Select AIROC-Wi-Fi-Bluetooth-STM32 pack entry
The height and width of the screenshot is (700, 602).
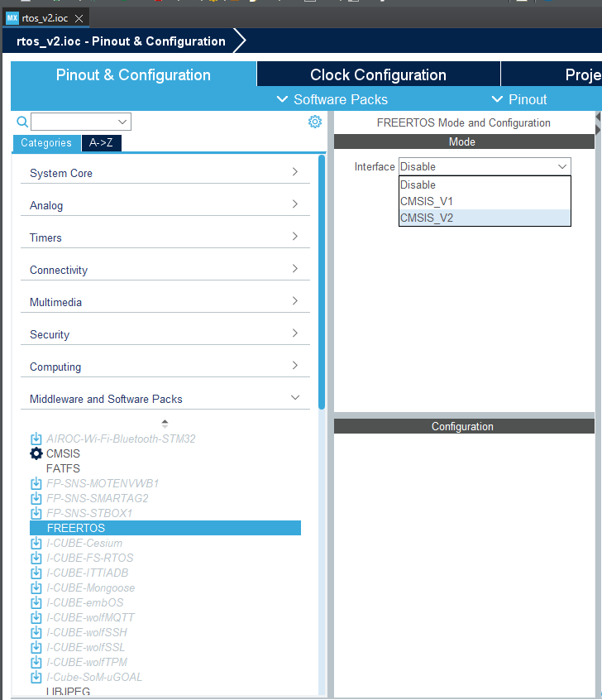[x=121, y=439]
